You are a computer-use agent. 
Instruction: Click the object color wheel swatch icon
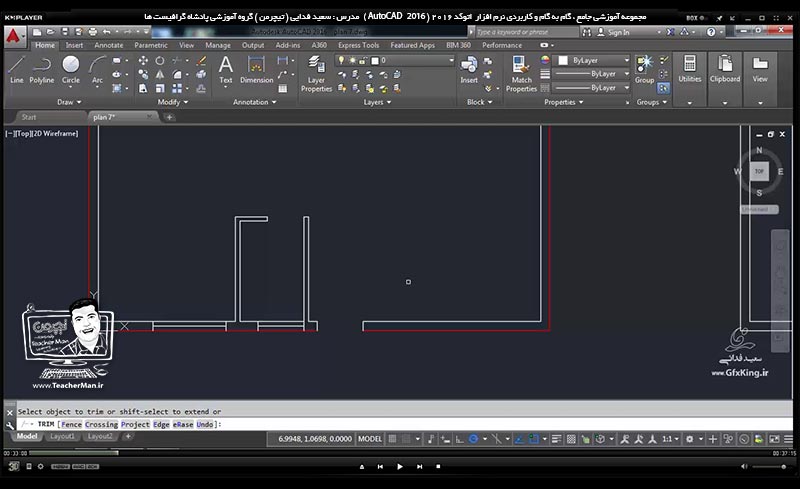(x=545, y=60)
